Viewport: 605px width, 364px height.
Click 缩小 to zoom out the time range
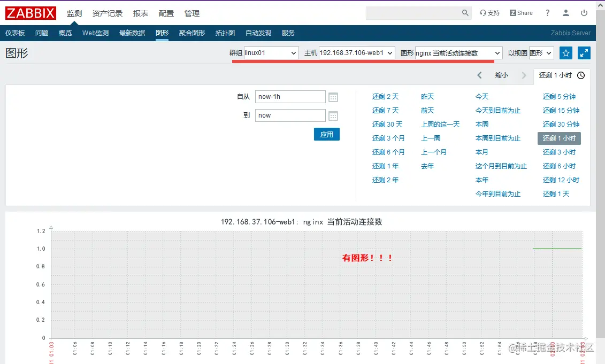[x=501, y=75]
